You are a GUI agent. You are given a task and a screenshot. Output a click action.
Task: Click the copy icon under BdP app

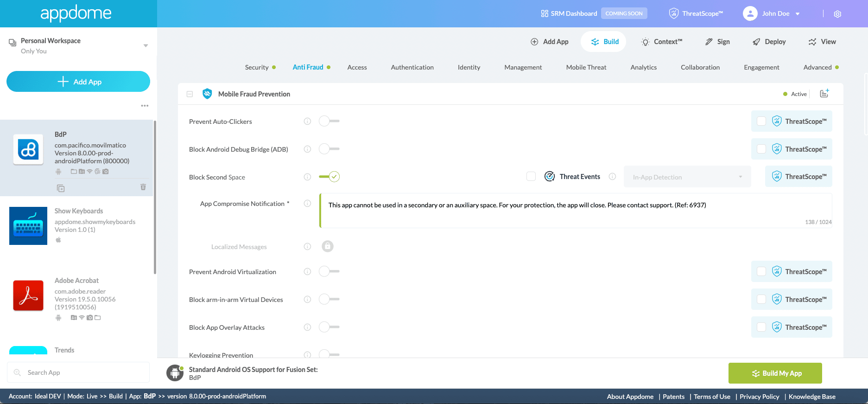click(61, 188)
